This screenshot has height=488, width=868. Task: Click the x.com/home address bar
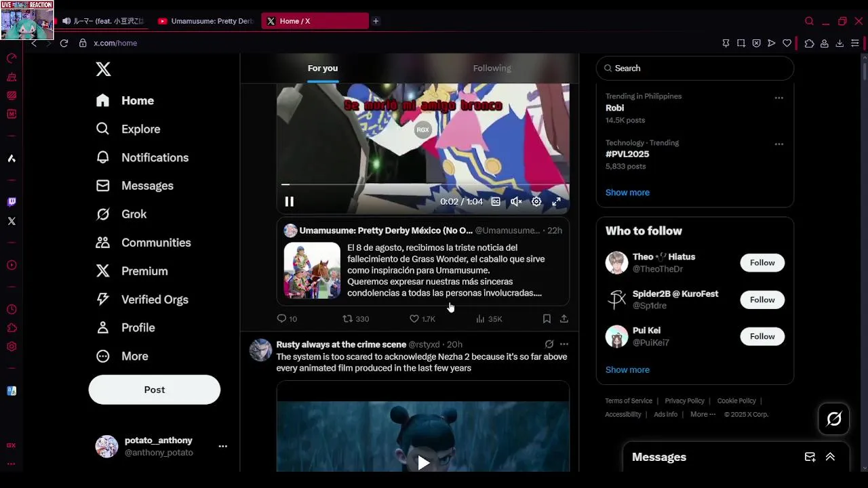click(115, 43)
